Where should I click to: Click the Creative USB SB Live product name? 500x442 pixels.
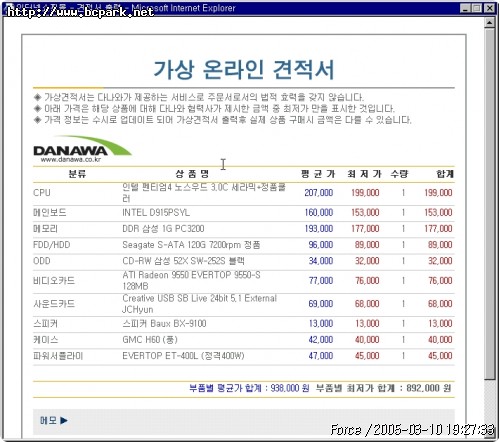coord(199,304)
